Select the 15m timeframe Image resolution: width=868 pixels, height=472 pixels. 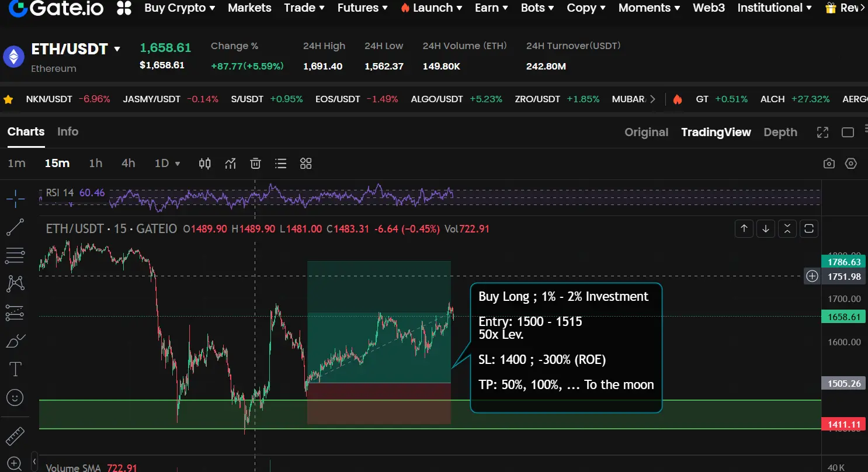pyautogui.click(x=57, y=164)
